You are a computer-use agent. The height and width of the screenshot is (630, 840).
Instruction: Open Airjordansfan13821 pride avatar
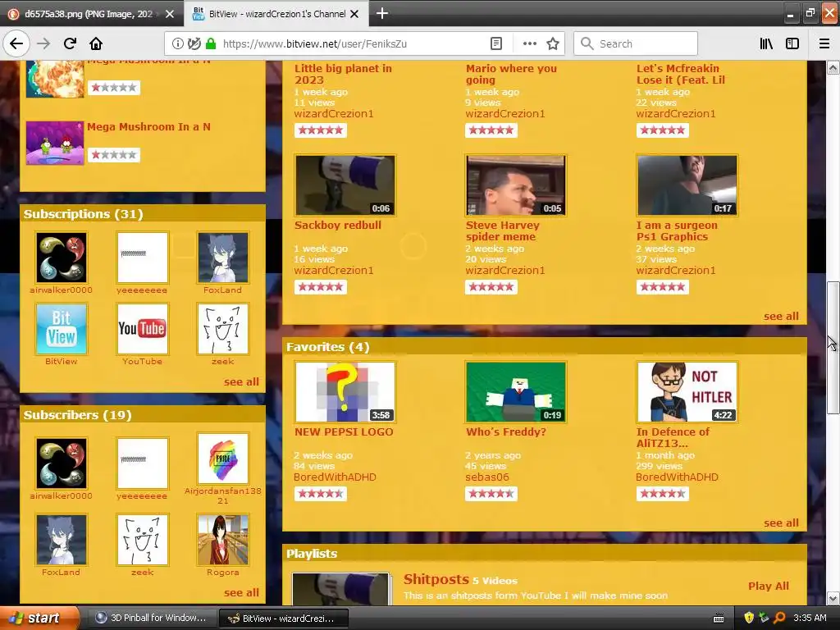223,459
